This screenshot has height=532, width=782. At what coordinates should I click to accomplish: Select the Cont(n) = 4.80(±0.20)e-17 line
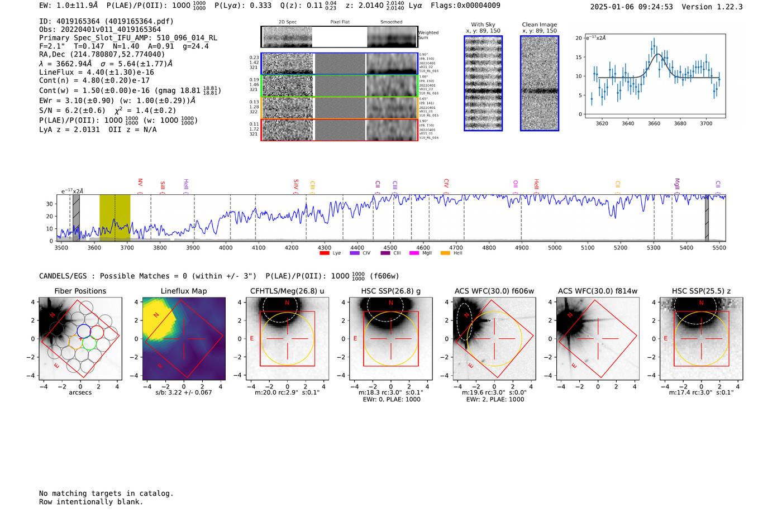pyautogui.click(x=94, y=80)
